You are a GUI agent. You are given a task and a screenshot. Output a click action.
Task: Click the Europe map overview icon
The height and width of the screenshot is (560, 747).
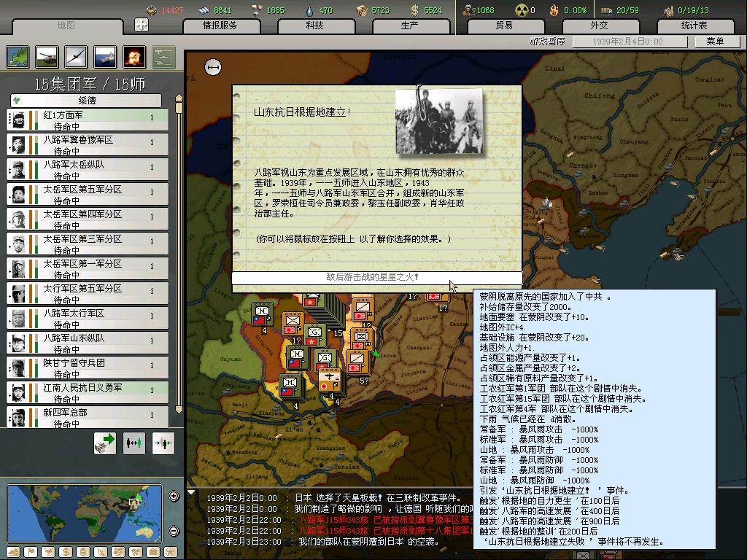18,56
